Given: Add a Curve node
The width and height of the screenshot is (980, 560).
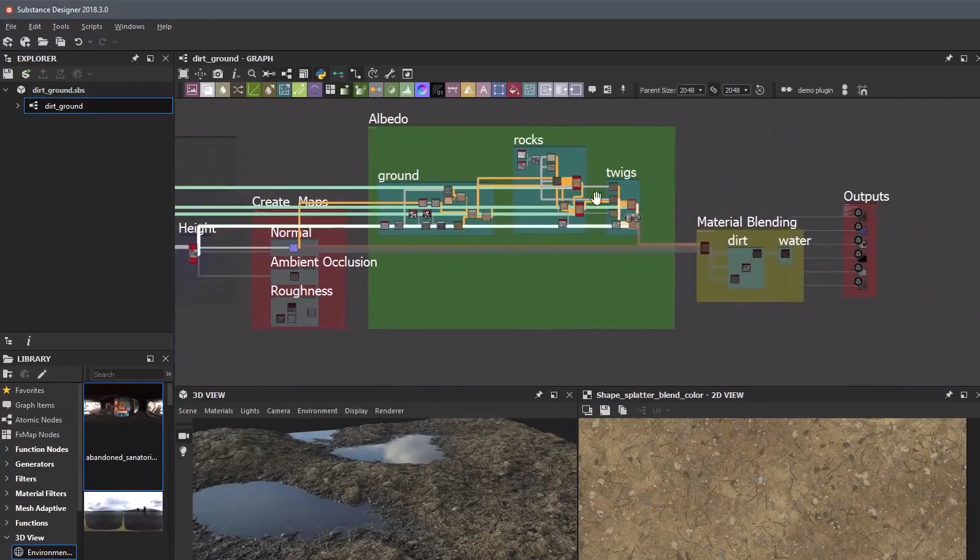Looking at the screenshot, I should click(x=253, y=90).
